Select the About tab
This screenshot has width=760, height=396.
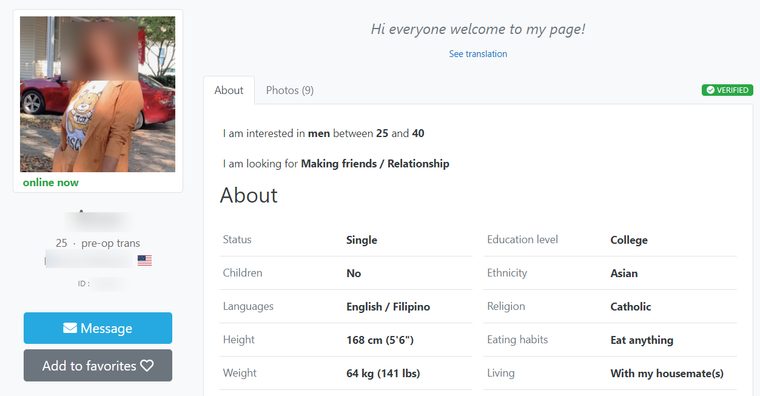click(x=229, y=90)
